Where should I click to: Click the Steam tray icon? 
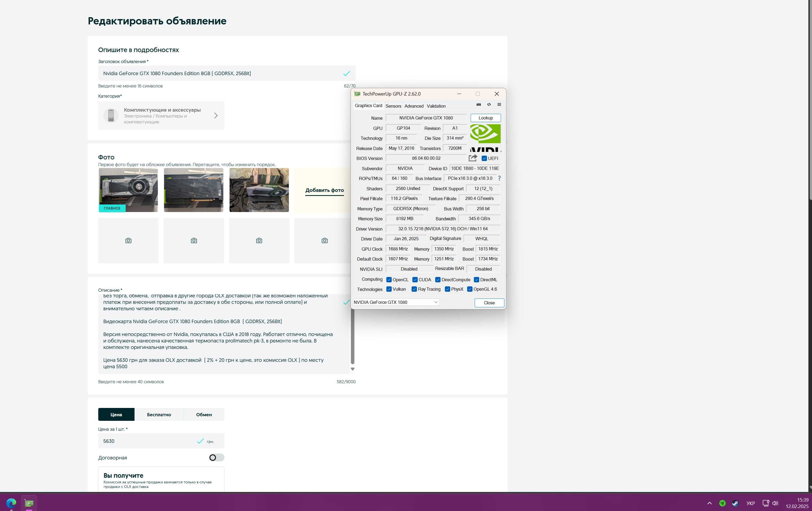[735, 503]
